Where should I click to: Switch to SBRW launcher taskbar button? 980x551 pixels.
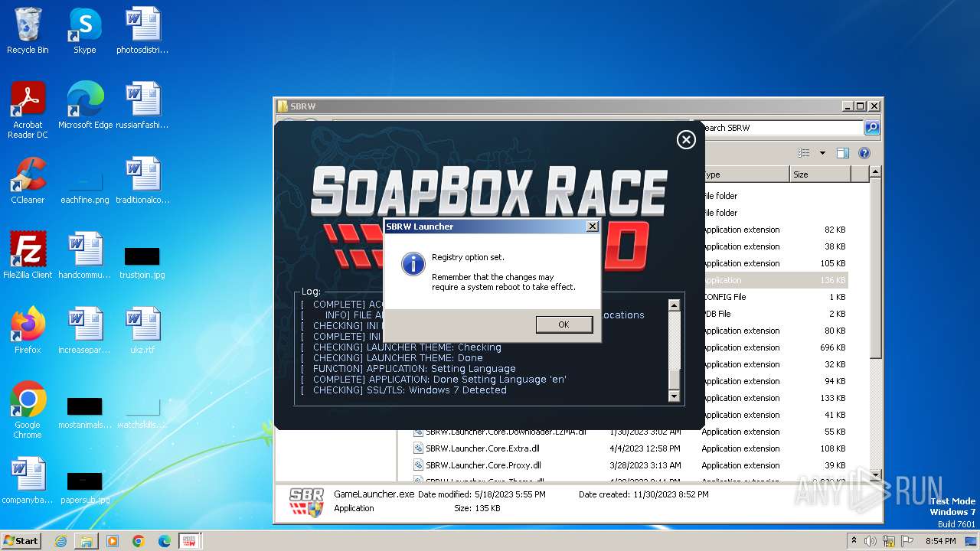click(190, 541)
